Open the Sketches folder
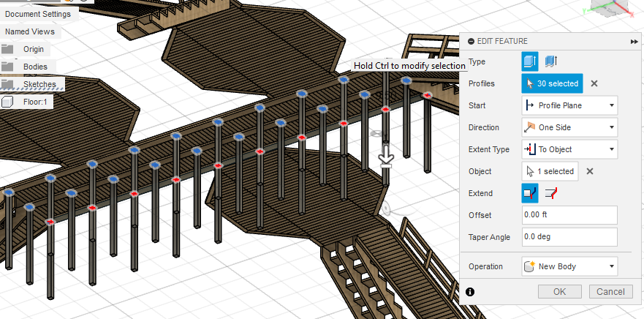 39,84
